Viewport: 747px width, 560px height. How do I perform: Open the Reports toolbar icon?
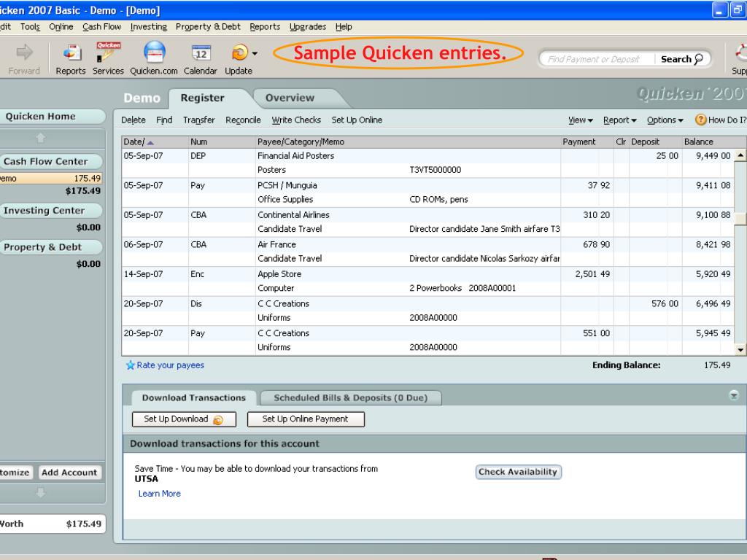click(71, 52)
